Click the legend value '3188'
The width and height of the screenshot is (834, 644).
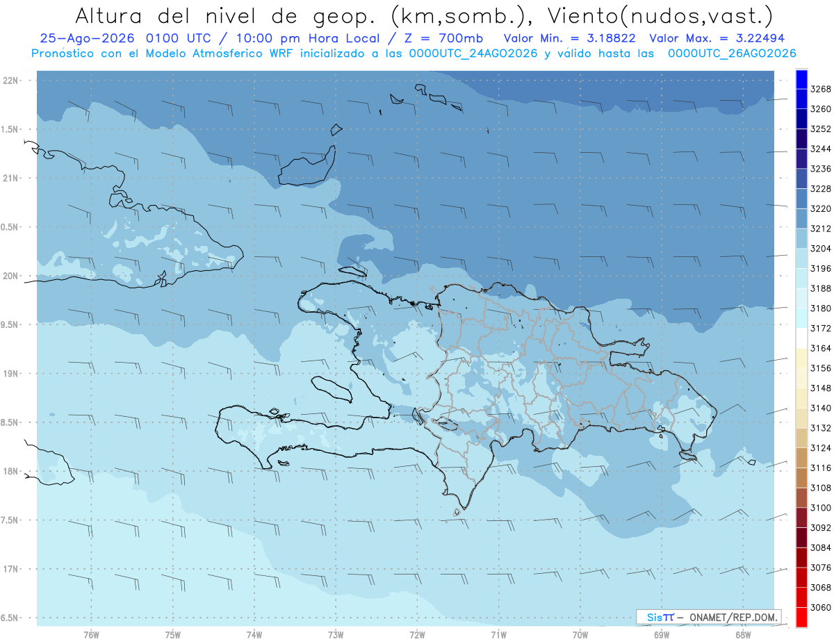[x=821, y=288]
